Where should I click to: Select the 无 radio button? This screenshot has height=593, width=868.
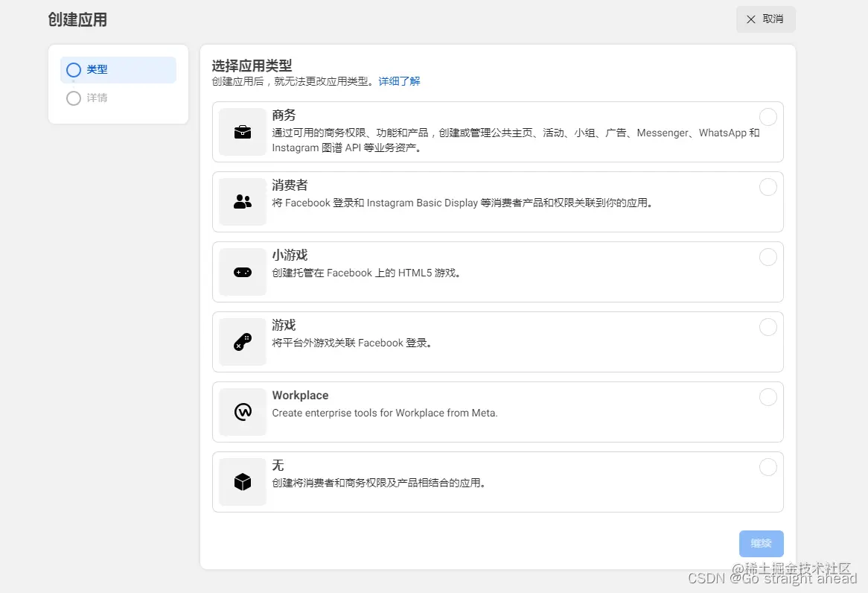coord(768,467)
